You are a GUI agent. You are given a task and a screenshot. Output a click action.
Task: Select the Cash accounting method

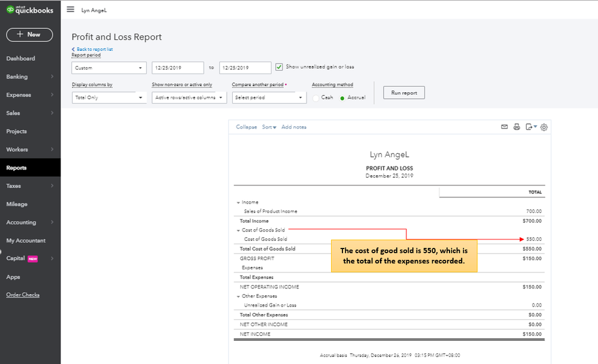click(316, 98)
